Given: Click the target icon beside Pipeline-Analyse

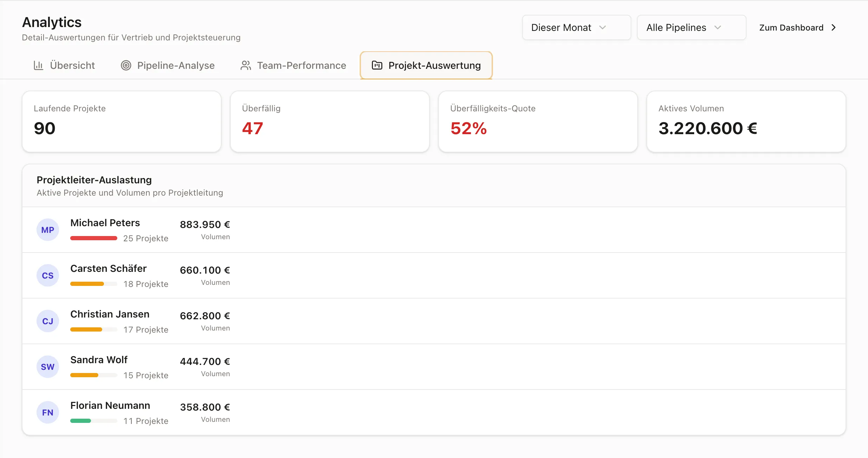Looking at the screenshot, I should (126, 65).
